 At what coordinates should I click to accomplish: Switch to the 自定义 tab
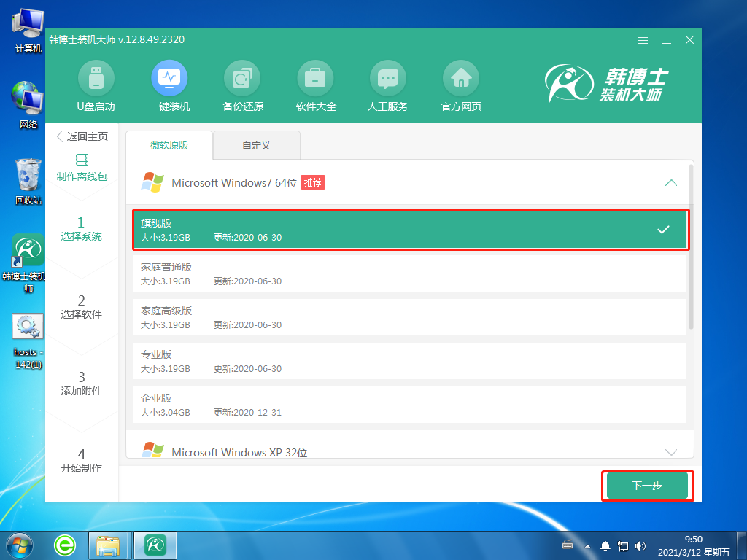point(257,145)
